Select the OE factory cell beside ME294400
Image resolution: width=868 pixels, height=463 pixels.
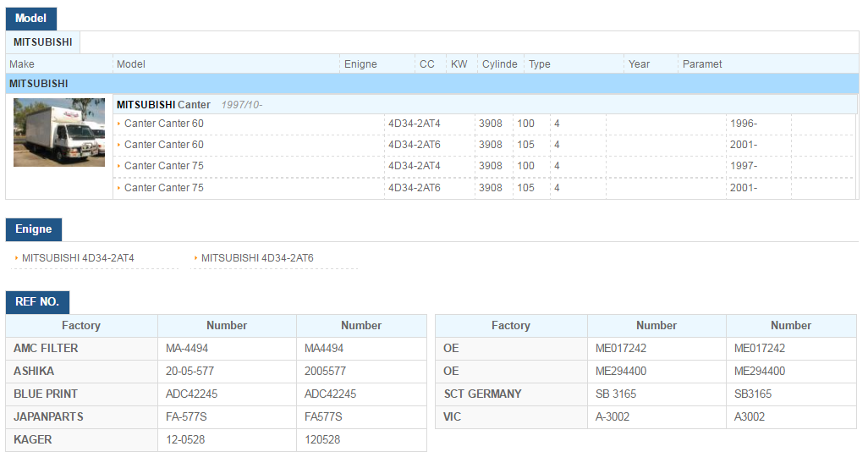tap(512, 371)
